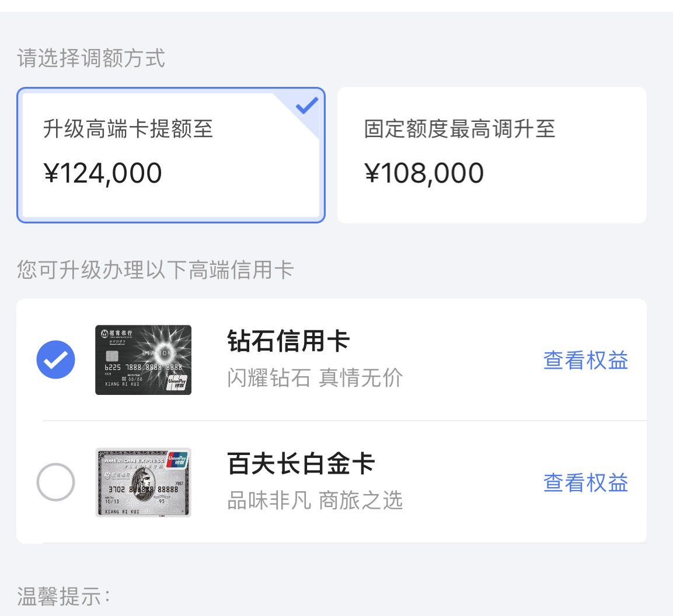The image size is (673, 616).
Task: Click the ¥108,000 amount
Action: (x=424, y=173)
